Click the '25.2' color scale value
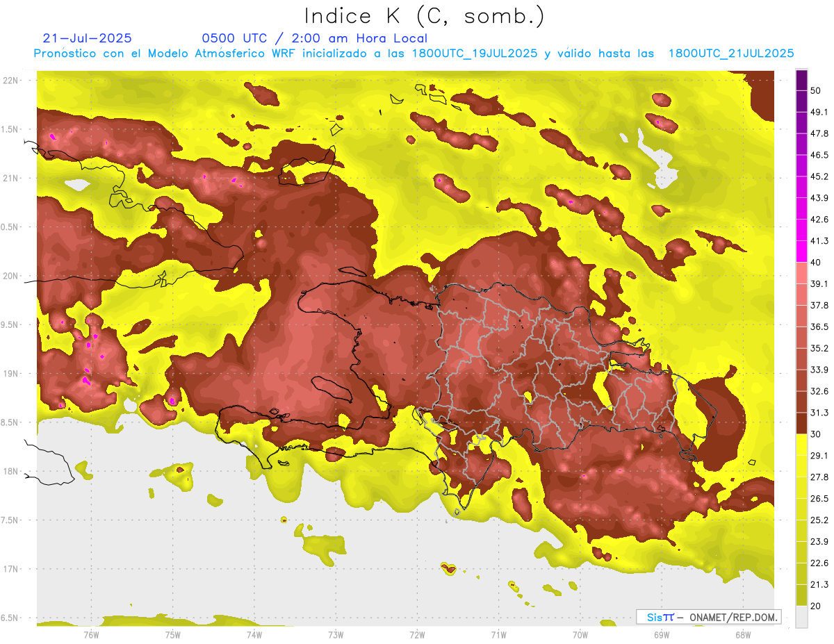 coord(819,520)
